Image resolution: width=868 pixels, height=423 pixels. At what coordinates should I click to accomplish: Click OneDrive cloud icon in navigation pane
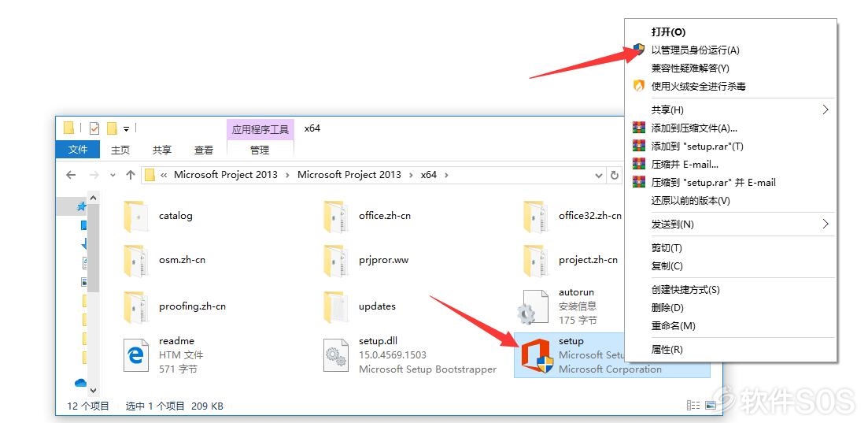coord(80,383)
